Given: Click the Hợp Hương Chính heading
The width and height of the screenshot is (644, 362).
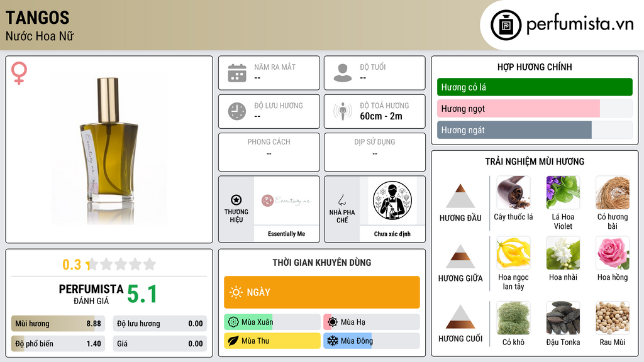Looking at the screenshot, I should [x=535, y=67].
